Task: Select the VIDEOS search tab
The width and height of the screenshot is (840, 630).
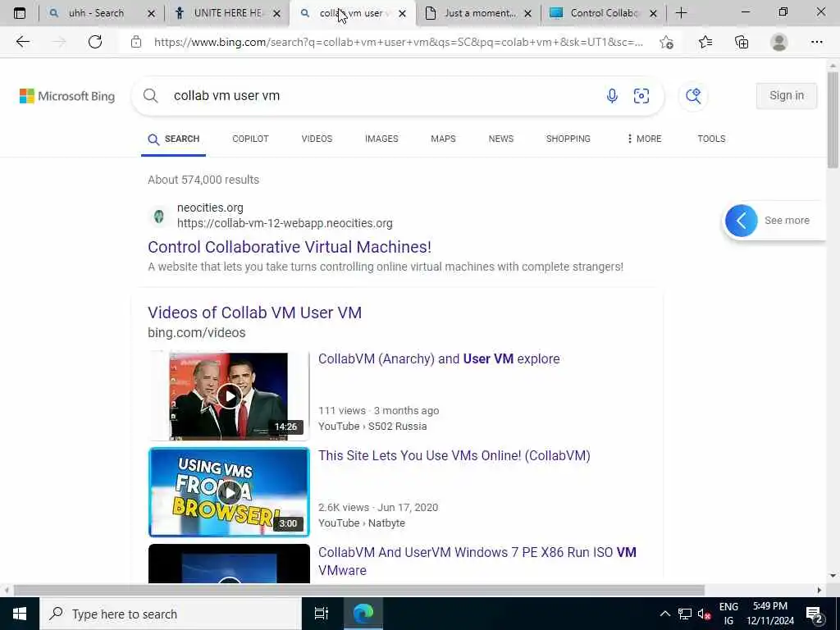Action: pyautogui.click(x=317, y=139)
